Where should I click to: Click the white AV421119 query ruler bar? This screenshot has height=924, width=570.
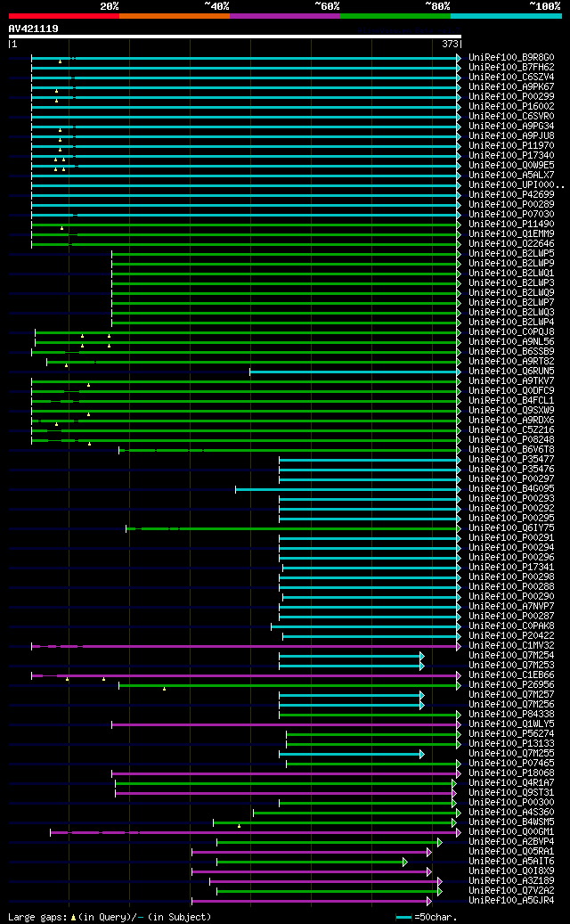[234, 37]
